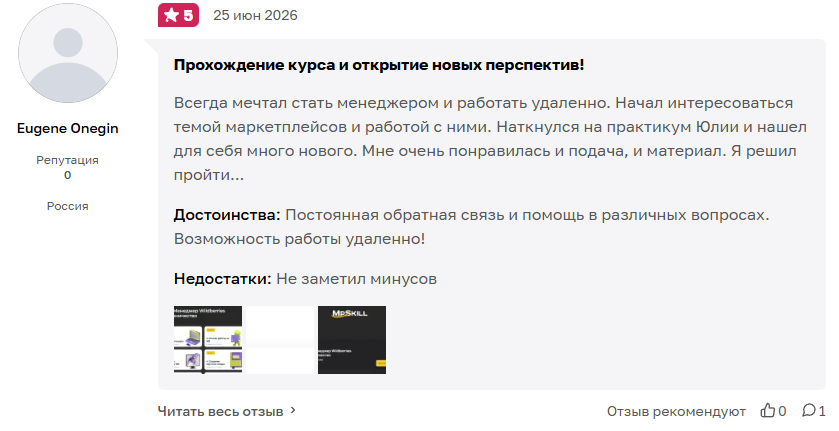Click review body starting Всегда мечтал

[490, 139]
